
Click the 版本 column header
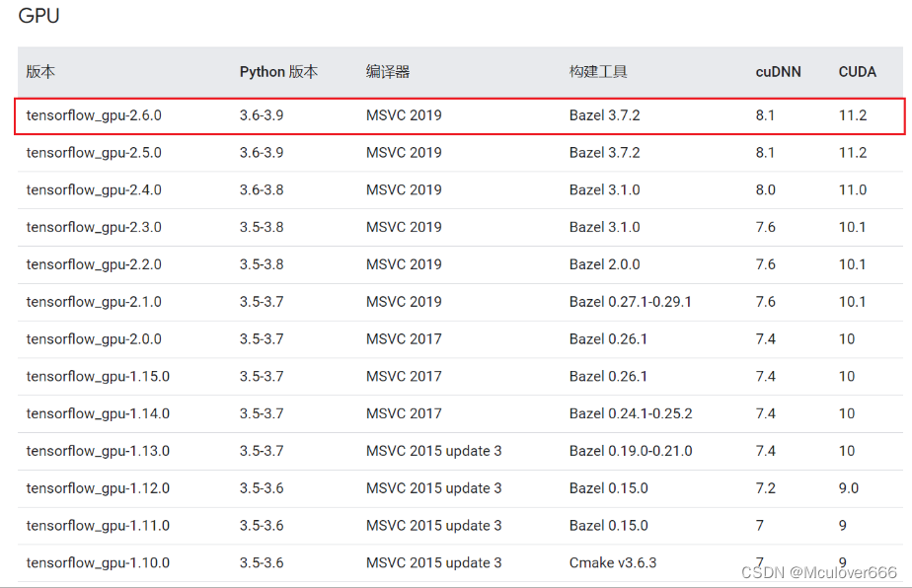pyautogui.click(x=40, y=72)
